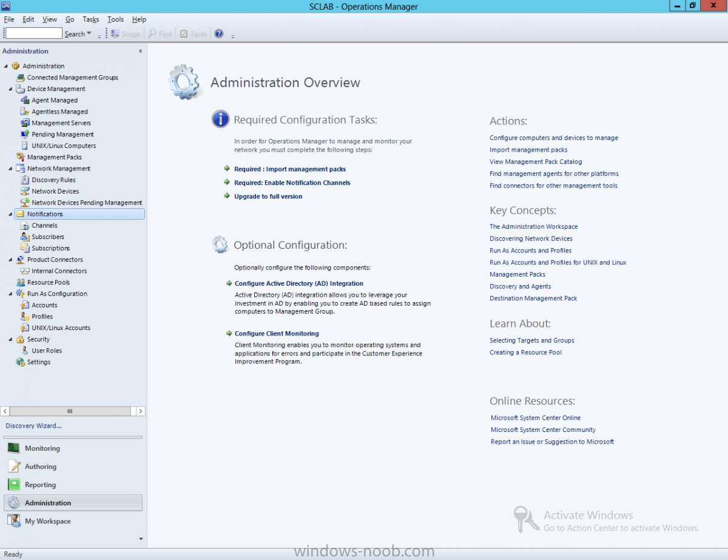Collapse the Notifications tree node

pyautogui.click(x=11, y=214)
